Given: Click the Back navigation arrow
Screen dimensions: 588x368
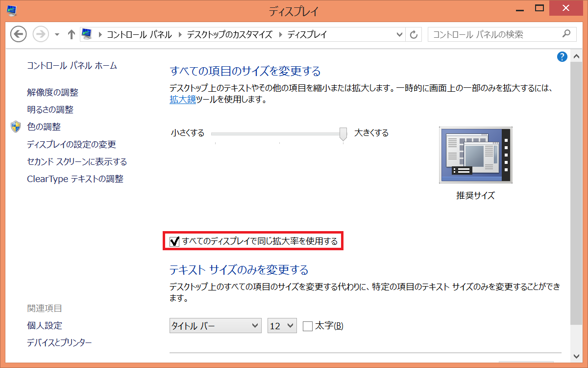Looking at the screenshot, I should (x=18, y=34).
